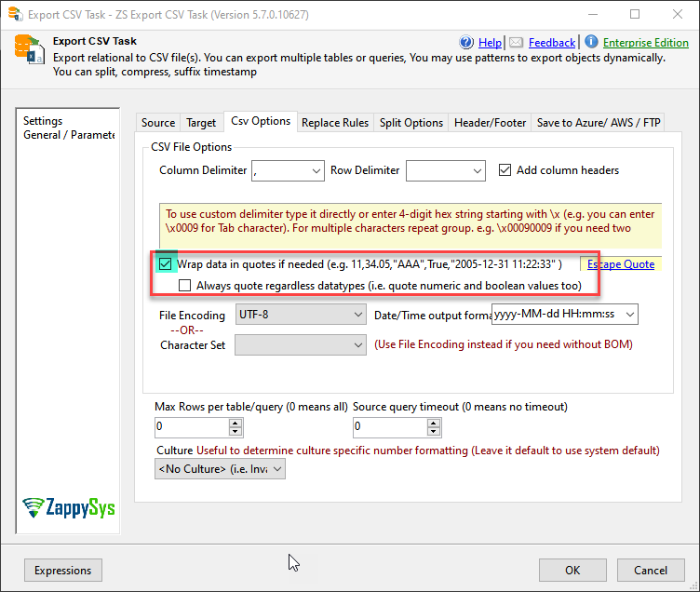Select Settings in the left panel

coord(43,121)
